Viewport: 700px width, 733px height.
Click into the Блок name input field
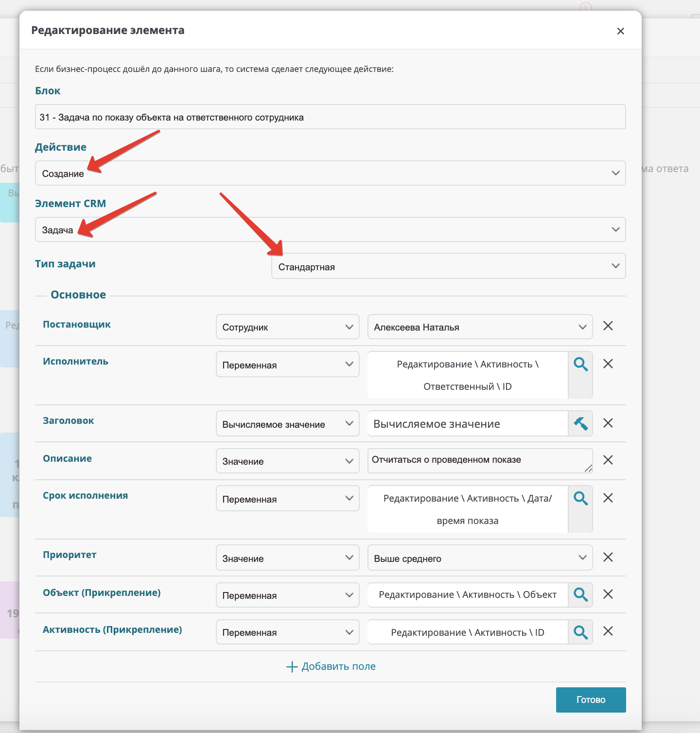(330, 117)
